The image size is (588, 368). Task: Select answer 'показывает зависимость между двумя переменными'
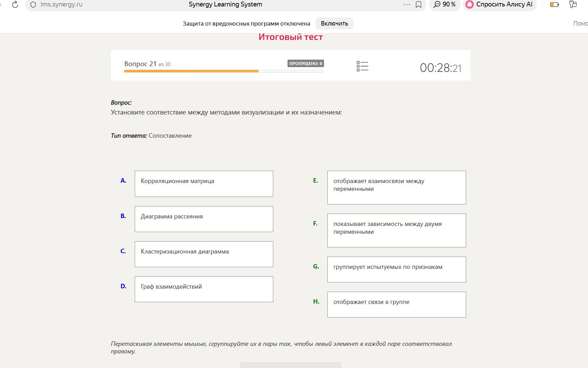(x=396, y=230)
